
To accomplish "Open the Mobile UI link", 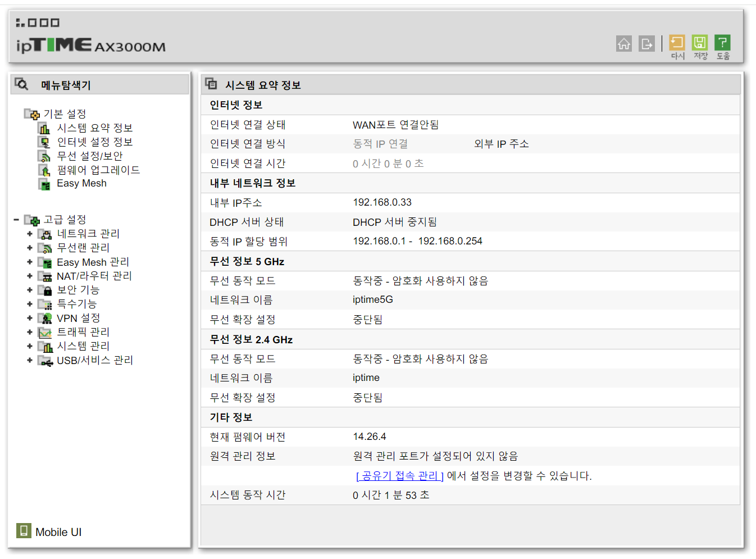I will tap(58, 532).
